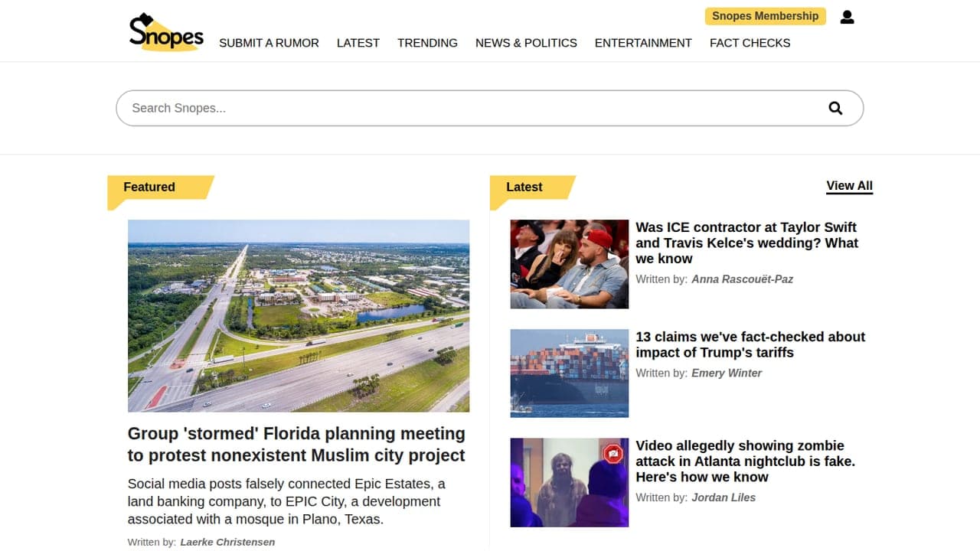The width and height of the screenshot is (980, 551).
Task: Open Submit a Rumor menu item
Action: (269, 43)
